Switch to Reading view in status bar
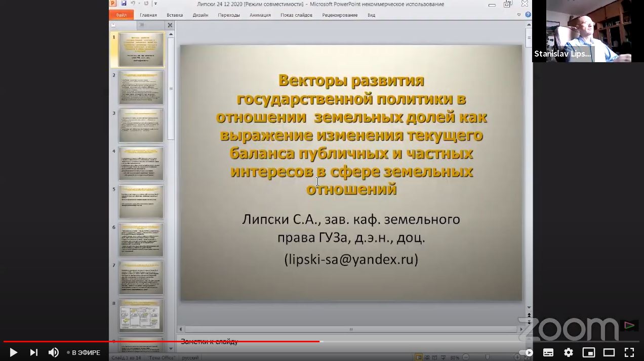The width and height of the screenshot is (644, 361). tap(435, 357)
